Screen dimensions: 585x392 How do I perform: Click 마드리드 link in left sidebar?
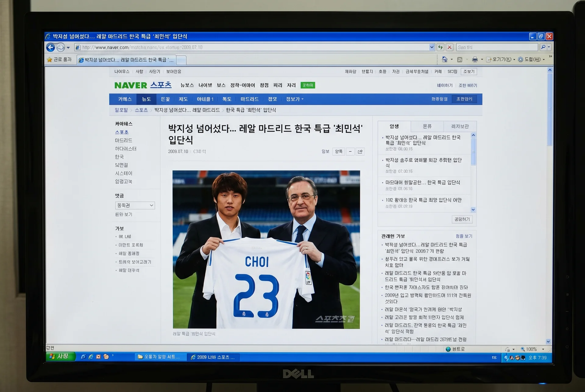click(x=124, y=140)
